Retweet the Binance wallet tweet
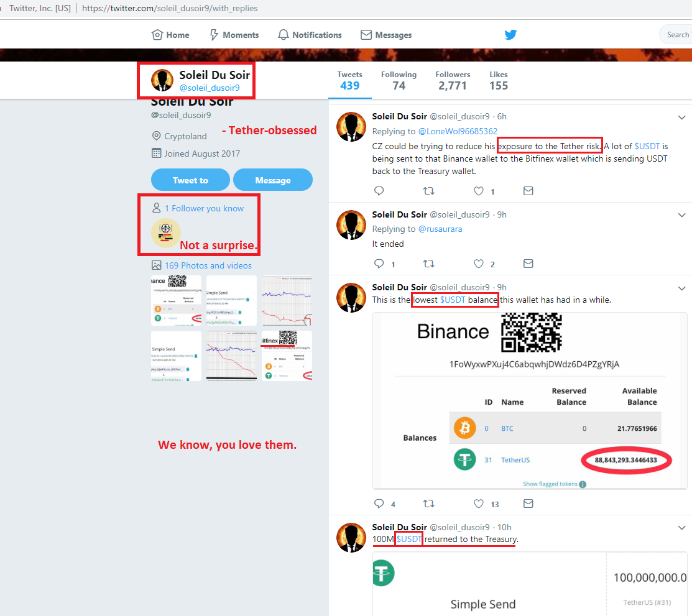Image resolution: width=692 pixels, height=616 pixels. point(429,503)
